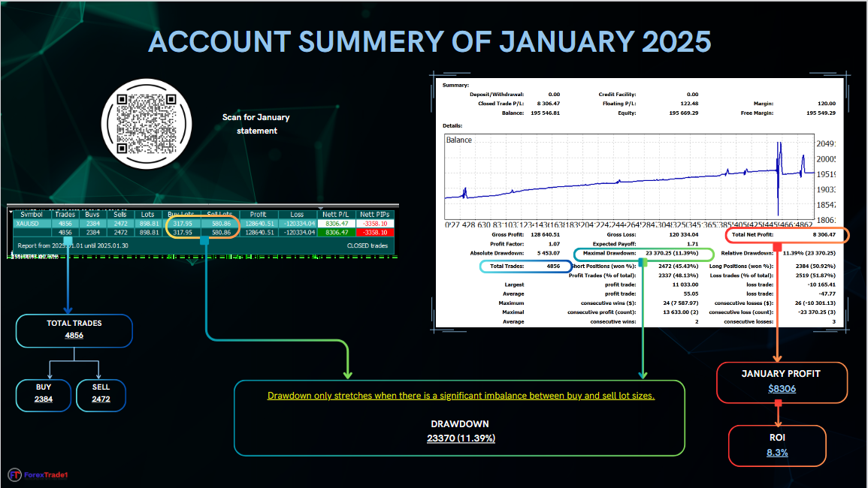This screenshot has width=868, height=488.
Task: Click the 898.81 lots value in XAUUSD row
Action: click(x=150, y=224)
